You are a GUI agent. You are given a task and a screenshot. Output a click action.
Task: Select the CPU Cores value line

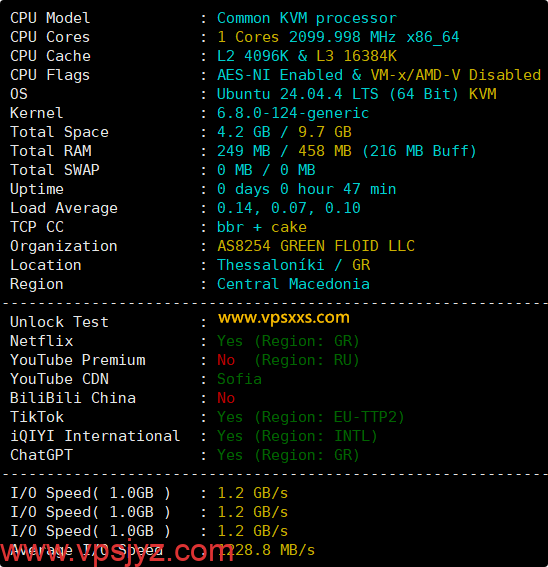click(338, 37)
